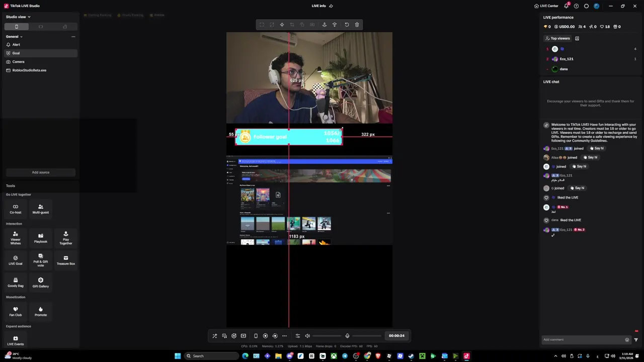The image size is (644, 362).
Task: Open the Promote tool
Action: pos(41,312)
